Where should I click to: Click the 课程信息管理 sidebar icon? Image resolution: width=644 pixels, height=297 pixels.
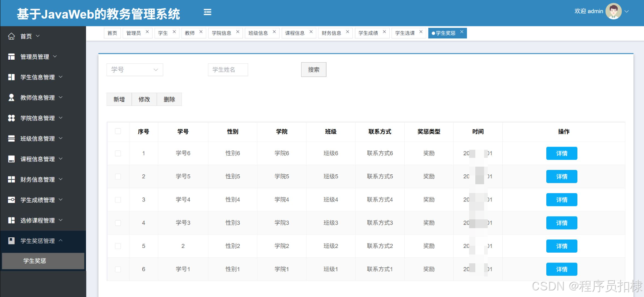click(x=11, y=159)
